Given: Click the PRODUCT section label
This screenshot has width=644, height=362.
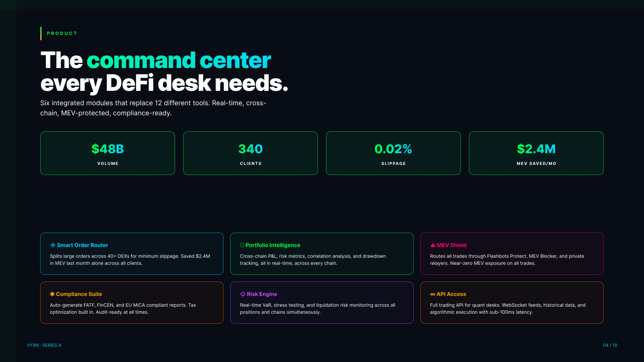Looking at the screenshot, I should pos(62,34).
